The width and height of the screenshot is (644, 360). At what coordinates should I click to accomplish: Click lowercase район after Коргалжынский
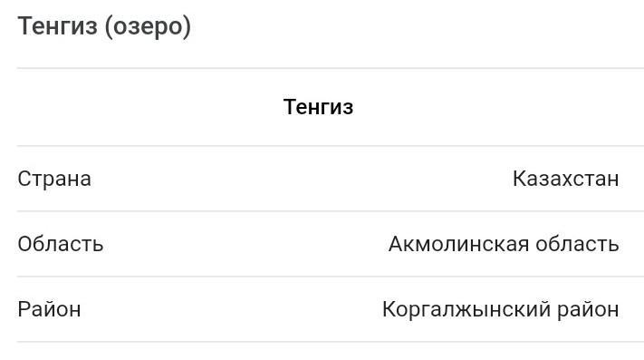coord(588,309)
